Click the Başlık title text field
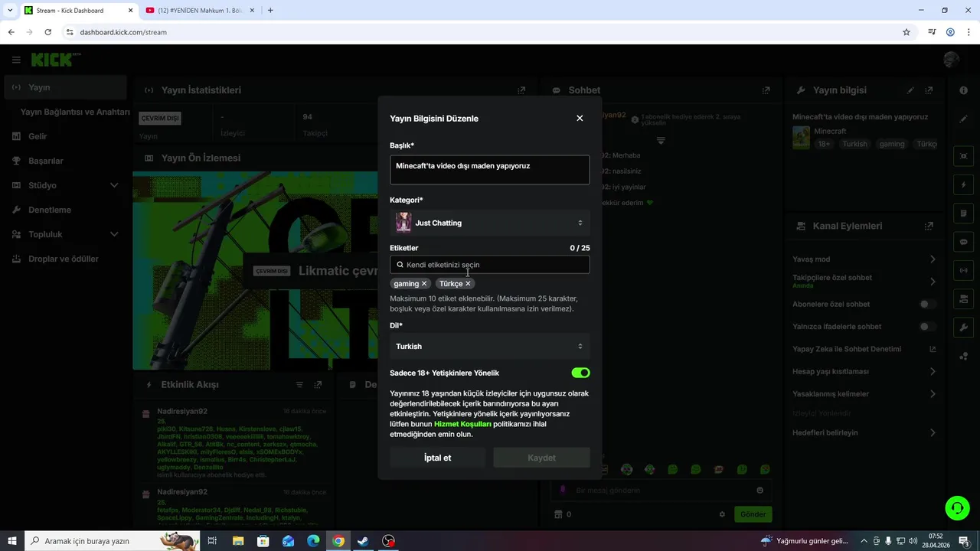Image resolution: width=980 pixels, height=551 pixels. coord(490,170)
